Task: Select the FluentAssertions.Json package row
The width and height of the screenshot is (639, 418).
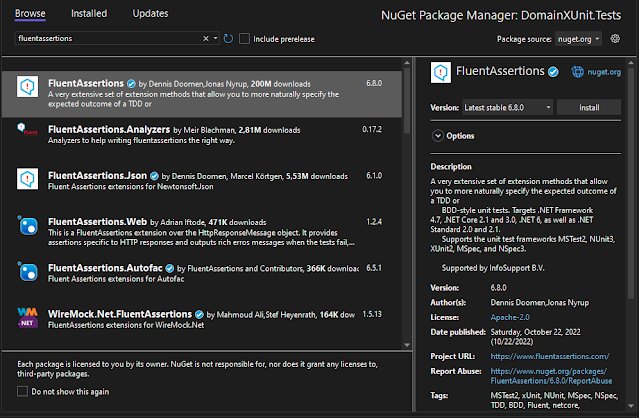Action: 202,187
